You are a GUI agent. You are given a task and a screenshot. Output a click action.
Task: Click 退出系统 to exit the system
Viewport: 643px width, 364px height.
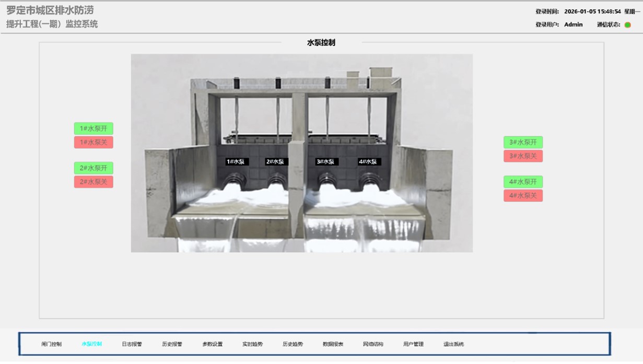tap(454, 344)
